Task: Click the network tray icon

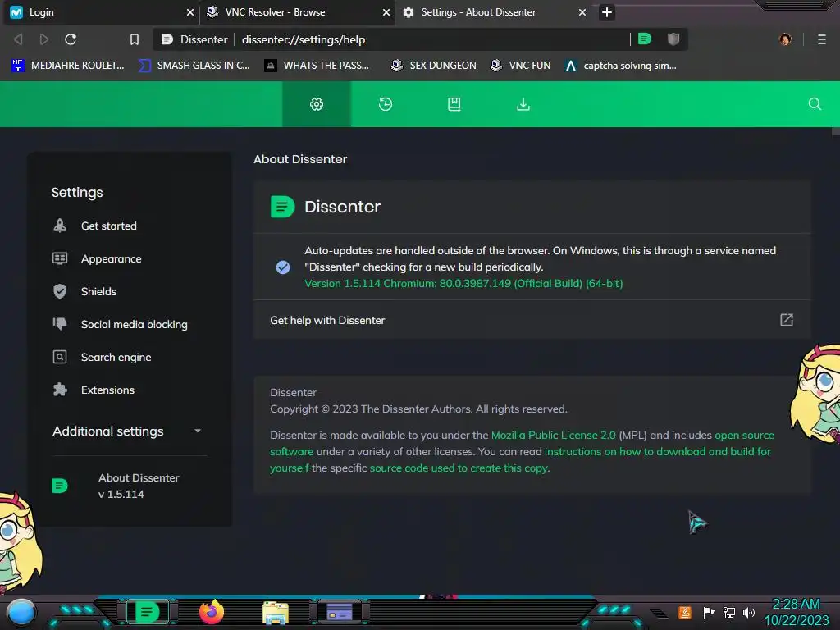Action: click(x=729, y=612)
